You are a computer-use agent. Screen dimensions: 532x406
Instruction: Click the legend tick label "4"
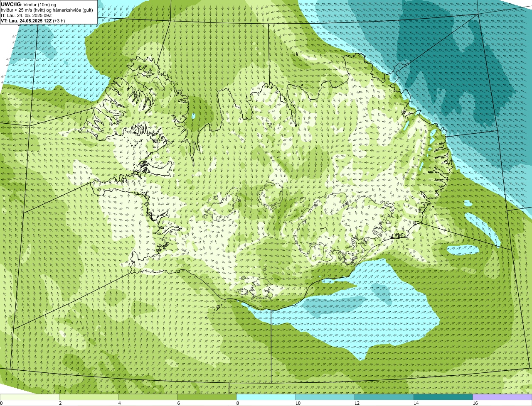pos(119,403)
